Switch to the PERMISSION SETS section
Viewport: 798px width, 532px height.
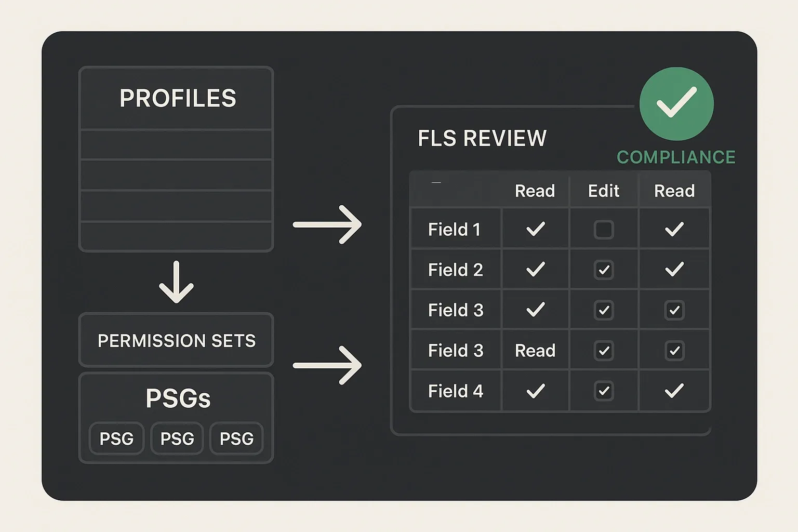point(176,340)
